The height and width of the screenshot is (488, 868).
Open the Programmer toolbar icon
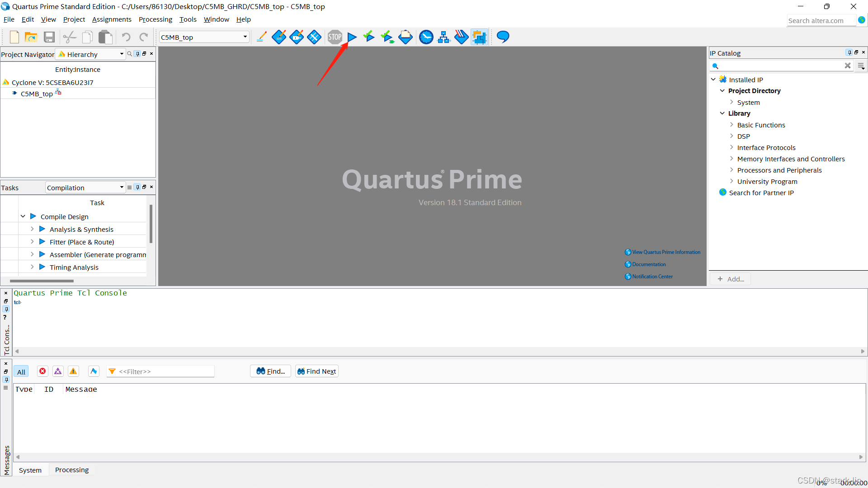(462, 37)
